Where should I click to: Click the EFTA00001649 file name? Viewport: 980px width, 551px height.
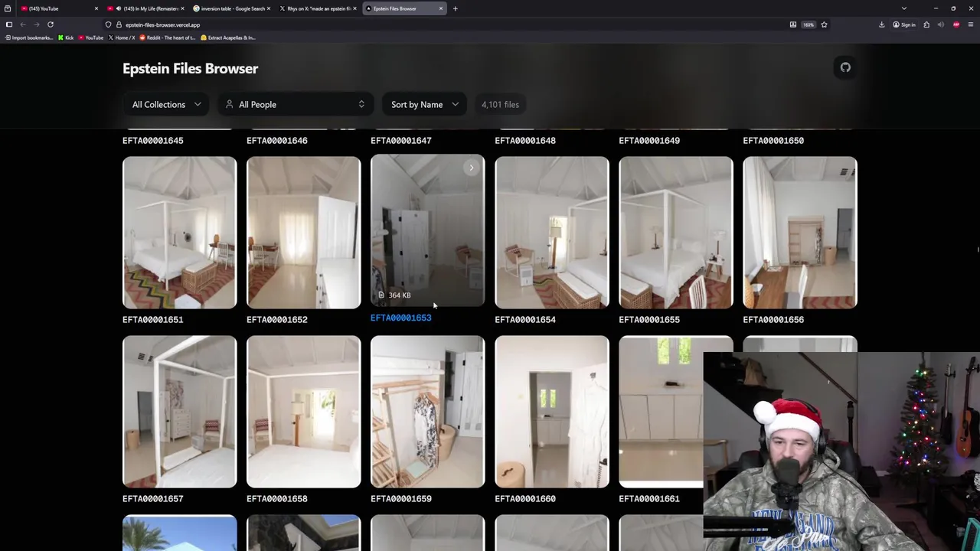coord(648,141)
